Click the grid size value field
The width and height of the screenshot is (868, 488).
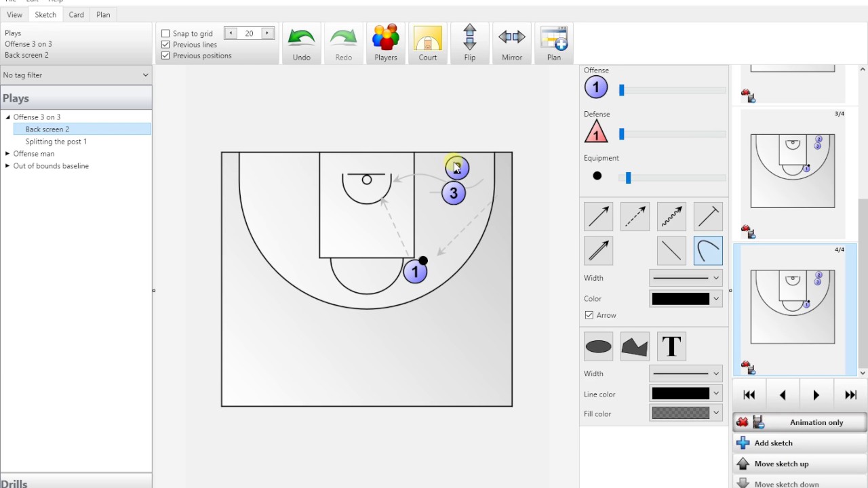click(x=249, y=33)
